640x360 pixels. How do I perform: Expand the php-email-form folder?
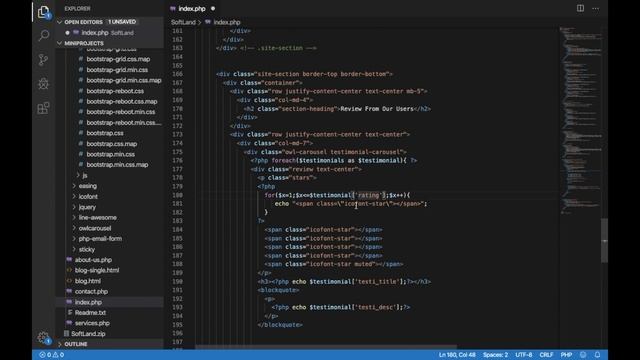(100, 239)
